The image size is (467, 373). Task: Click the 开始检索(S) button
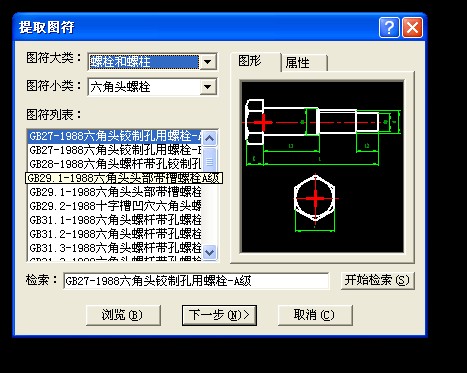click(377, 280)
